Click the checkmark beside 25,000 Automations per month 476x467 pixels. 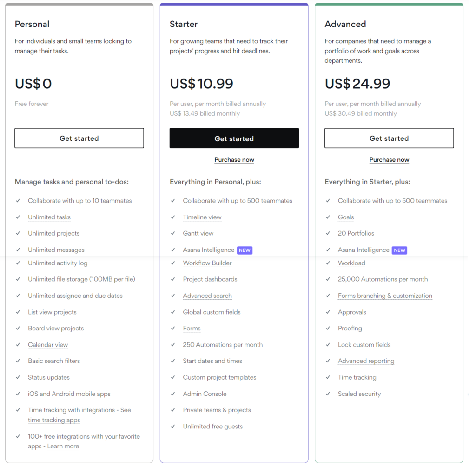(328, 279)
